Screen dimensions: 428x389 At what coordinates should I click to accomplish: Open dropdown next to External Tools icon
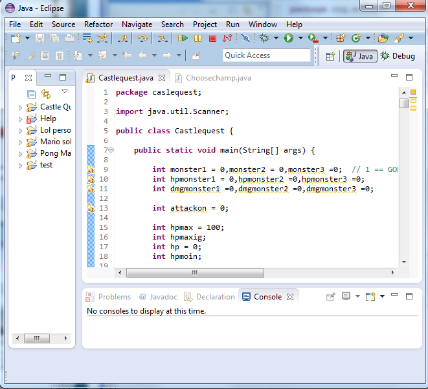click(x=325, y=38)
